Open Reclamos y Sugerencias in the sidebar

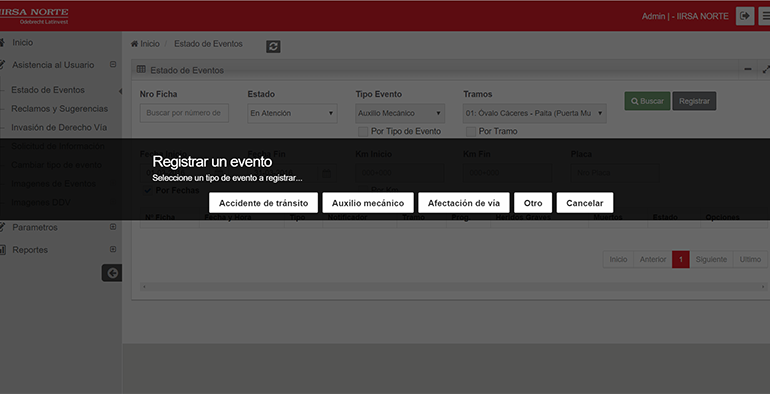coord(59,109)
